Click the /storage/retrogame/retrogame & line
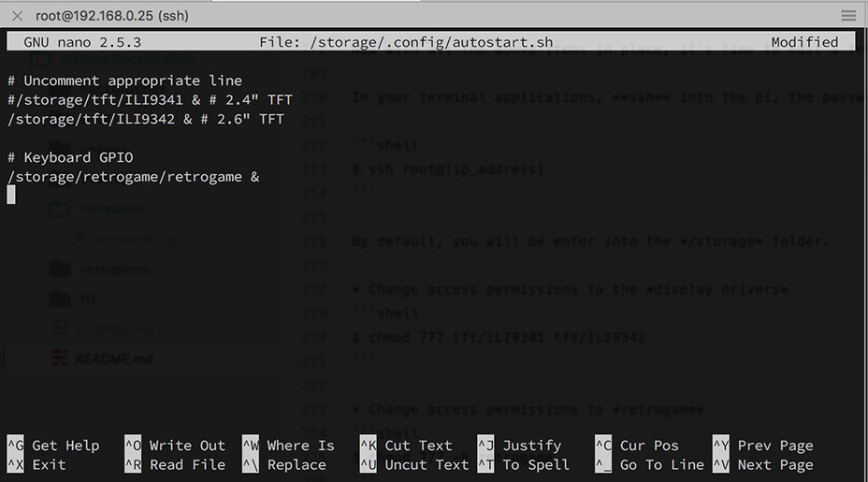Image resolution: width=868 pixels, height=482 pixels. pyautogui.click(x=134, y=177)
